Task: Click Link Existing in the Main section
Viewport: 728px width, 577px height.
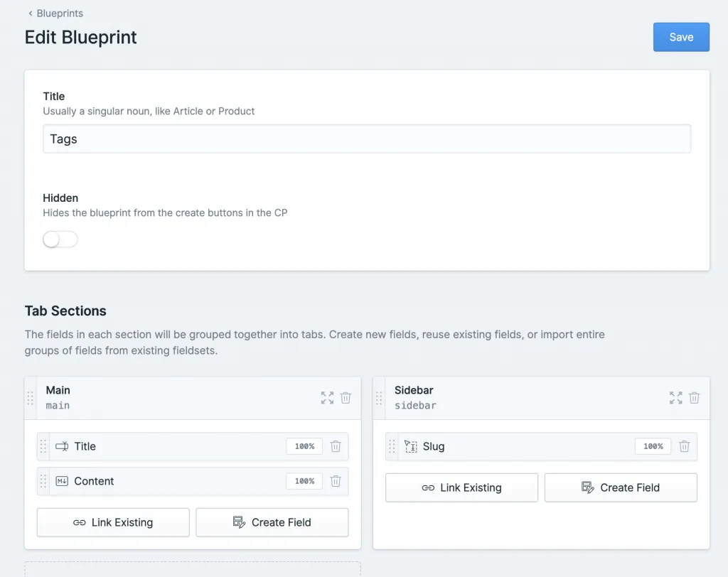Action: point(113,523)
